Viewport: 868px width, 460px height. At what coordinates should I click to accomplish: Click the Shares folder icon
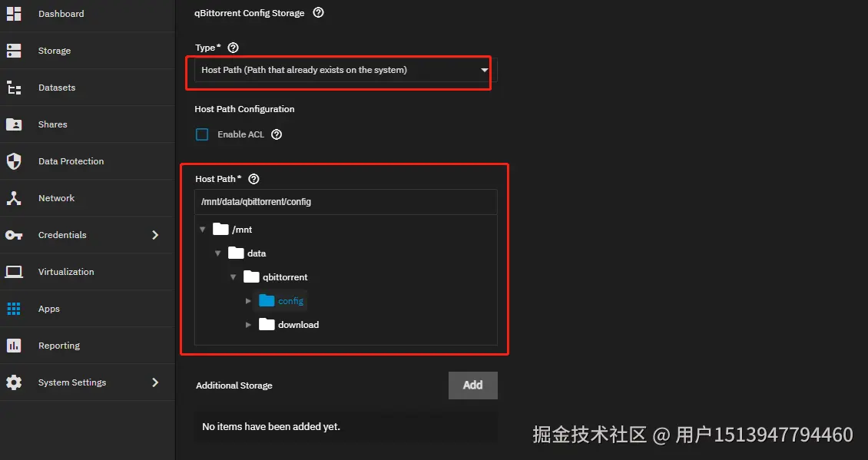[14, 124]
